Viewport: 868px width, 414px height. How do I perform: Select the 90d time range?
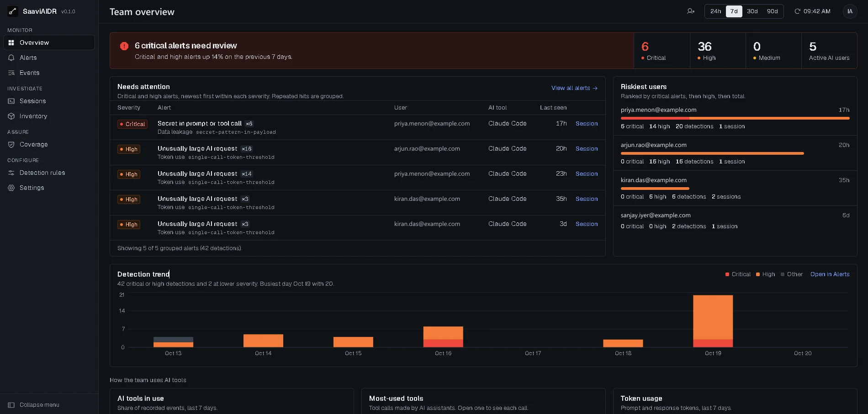point(772,11)
